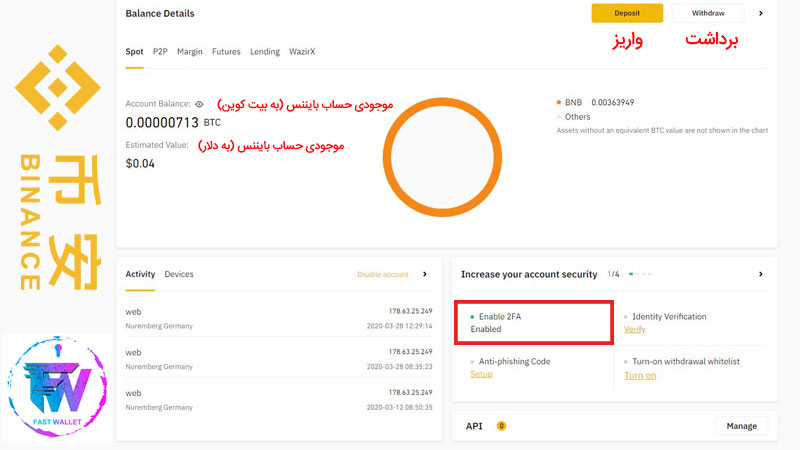
Task: Click the orange balance donut chart
Action: (x=442, y=157)
